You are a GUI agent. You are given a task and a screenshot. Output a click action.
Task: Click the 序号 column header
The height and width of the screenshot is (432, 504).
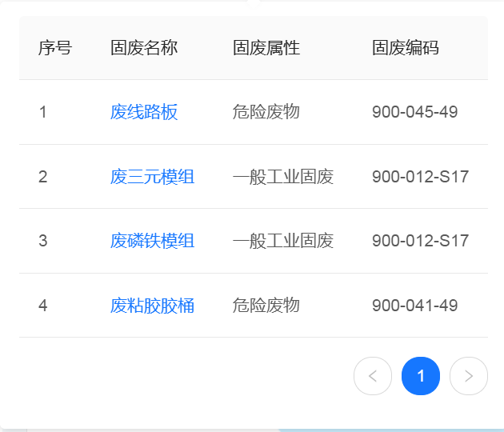55,48
